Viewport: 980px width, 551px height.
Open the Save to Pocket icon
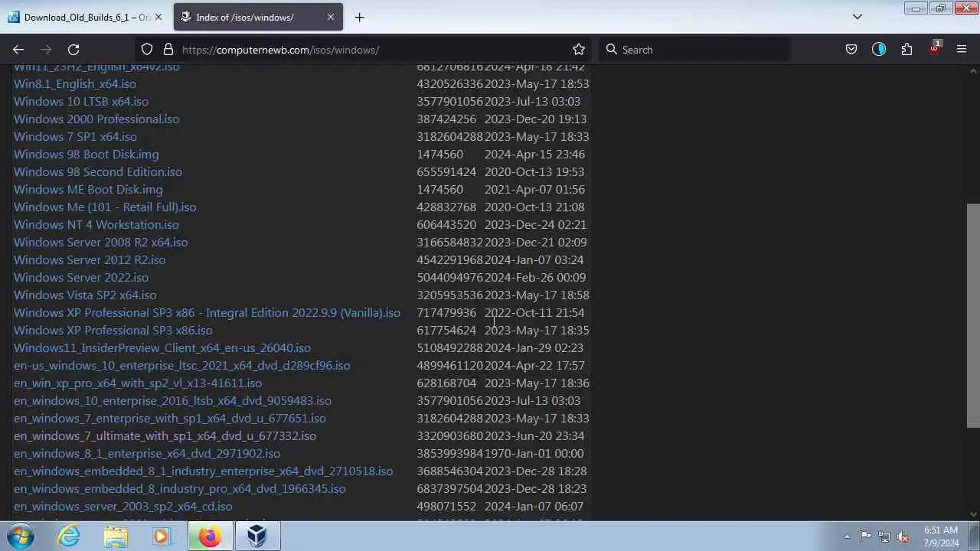click(851, 50)
